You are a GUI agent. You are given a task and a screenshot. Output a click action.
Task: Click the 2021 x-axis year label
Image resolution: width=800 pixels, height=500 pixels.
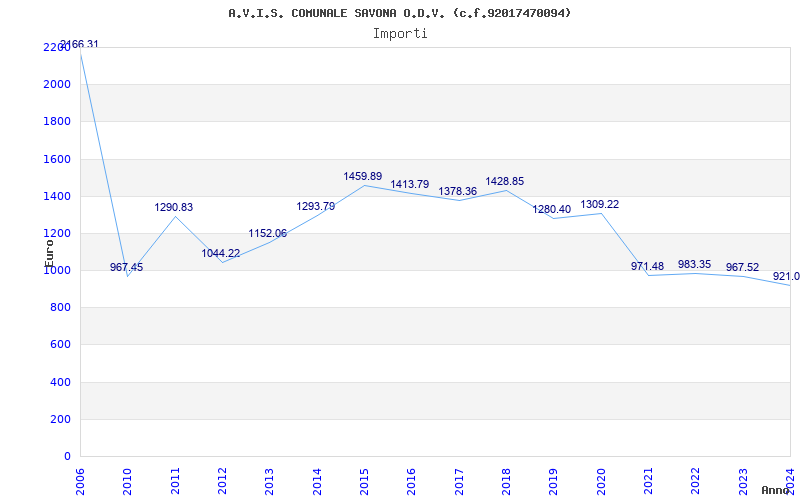[x=648, y=482]
